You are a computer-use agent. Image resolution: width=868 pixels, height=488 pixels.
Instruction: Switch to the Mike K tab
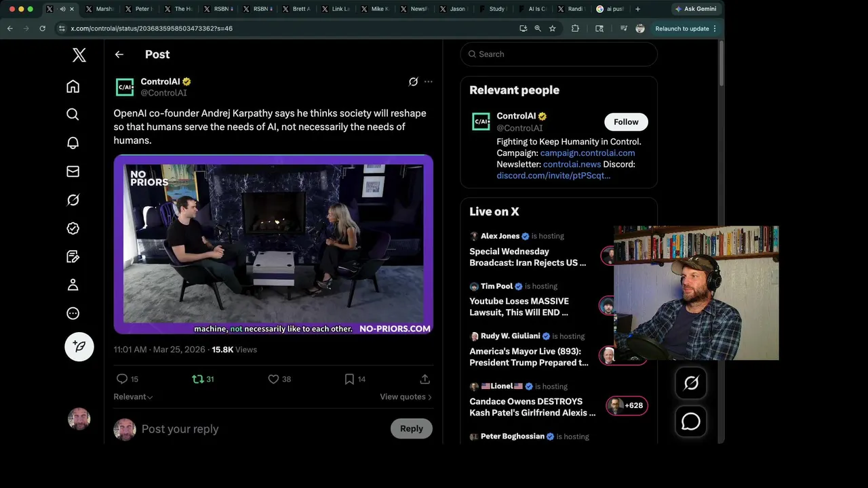pos(375,9)
